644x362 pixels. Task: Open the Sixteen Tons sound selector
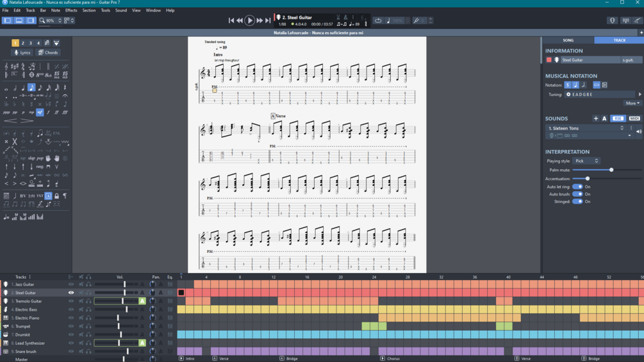pos(586,128)
